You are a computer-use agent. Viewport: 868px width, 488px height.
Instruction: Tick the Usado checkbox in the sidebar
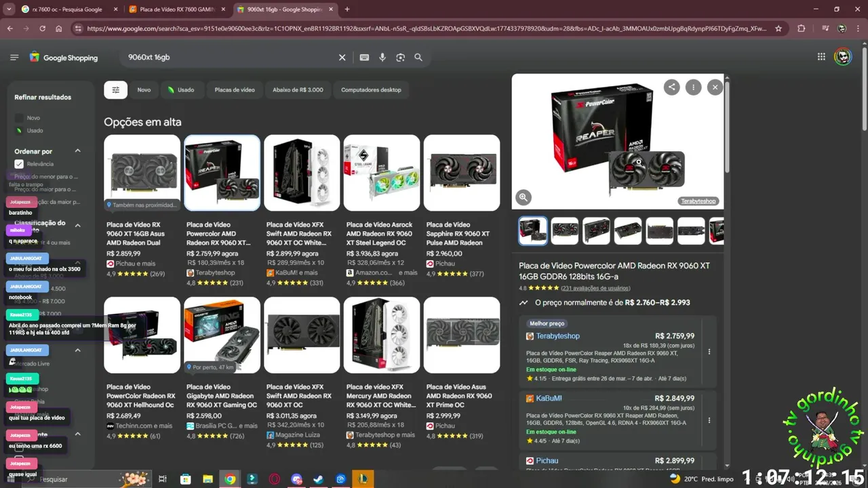(x=19, y=130)
